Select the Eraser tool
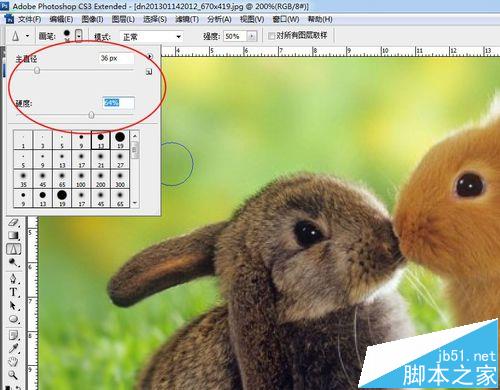The width and height of the screenshot is (500, 390). pos(14,223)
